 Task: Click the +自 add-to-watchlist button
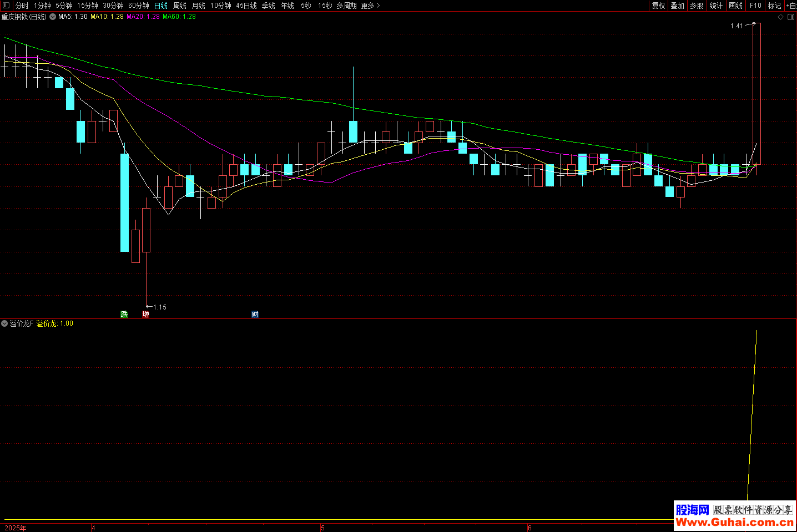tap(791, 6)
